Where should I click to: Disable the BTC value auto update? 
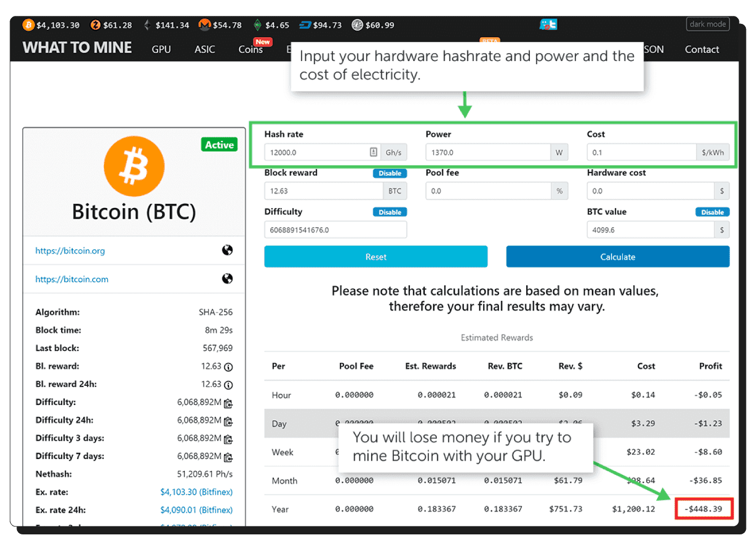712,212
